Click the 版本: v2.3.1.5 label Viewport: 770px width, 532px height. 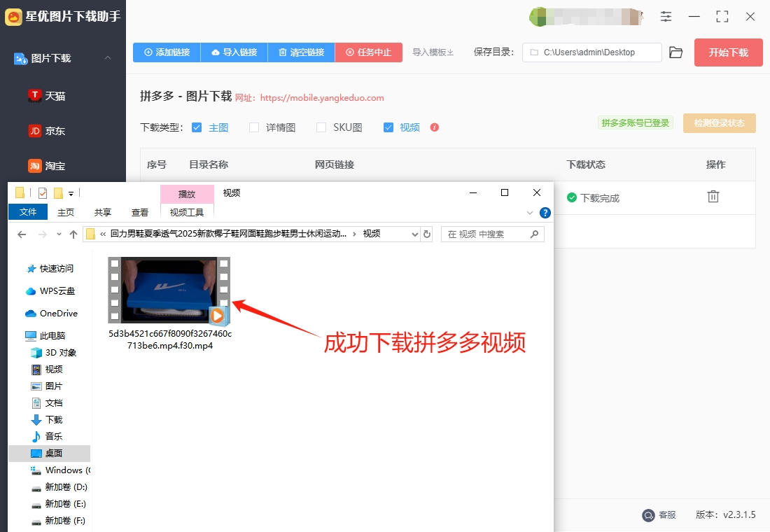click(726, 514)
